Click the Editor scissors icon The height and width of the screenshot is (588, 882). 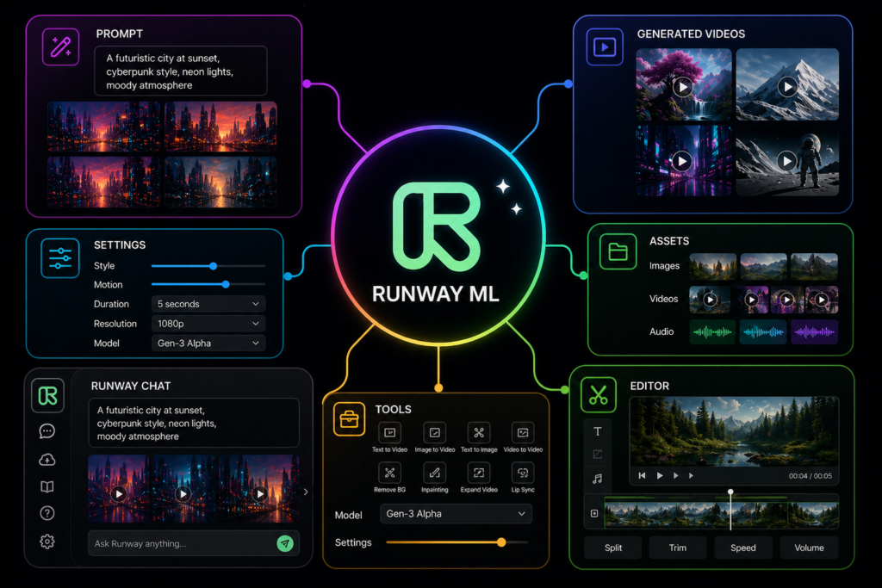[599, 394]
